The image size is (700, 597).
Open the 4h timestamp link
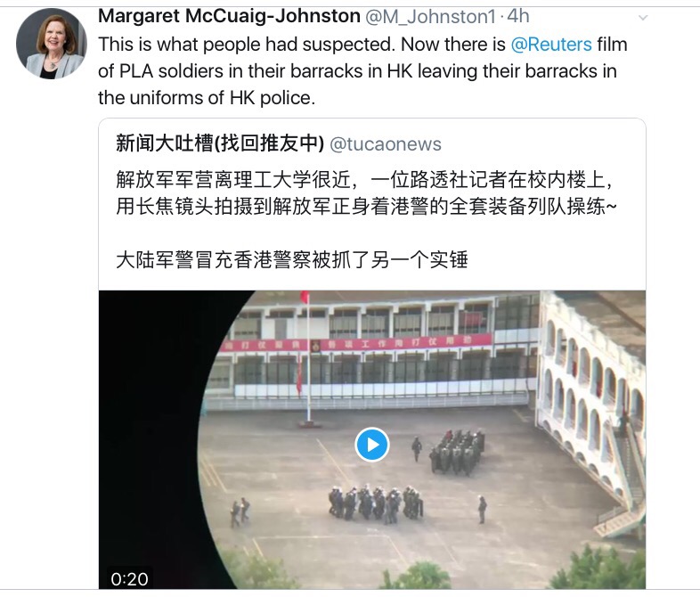pyautogui.click(x=518, y=17)
